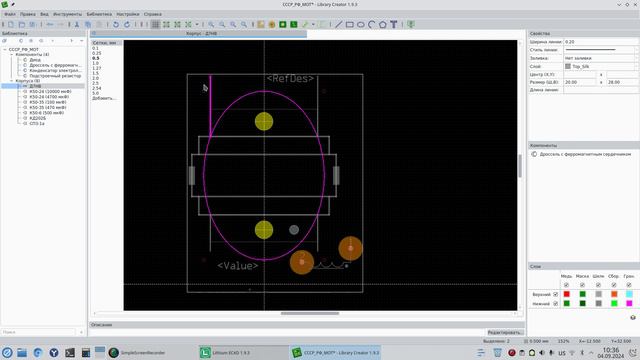
Task: Select the arc drawing tool
Action: (x=371, y=24)
